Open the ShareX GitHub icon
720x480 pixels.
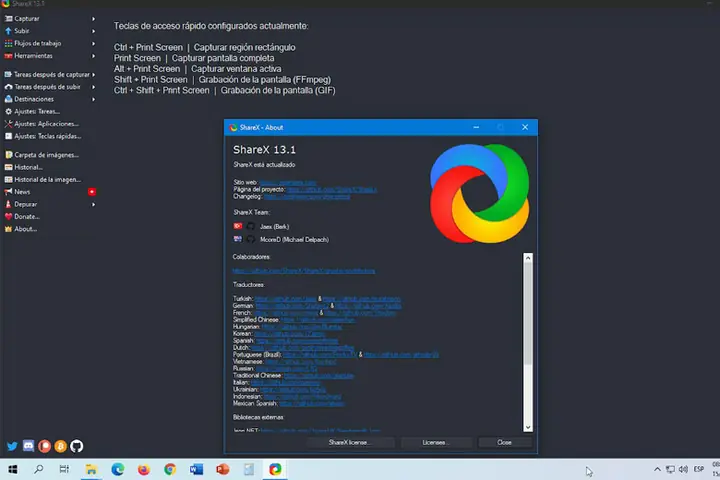(x=77, y=446)
